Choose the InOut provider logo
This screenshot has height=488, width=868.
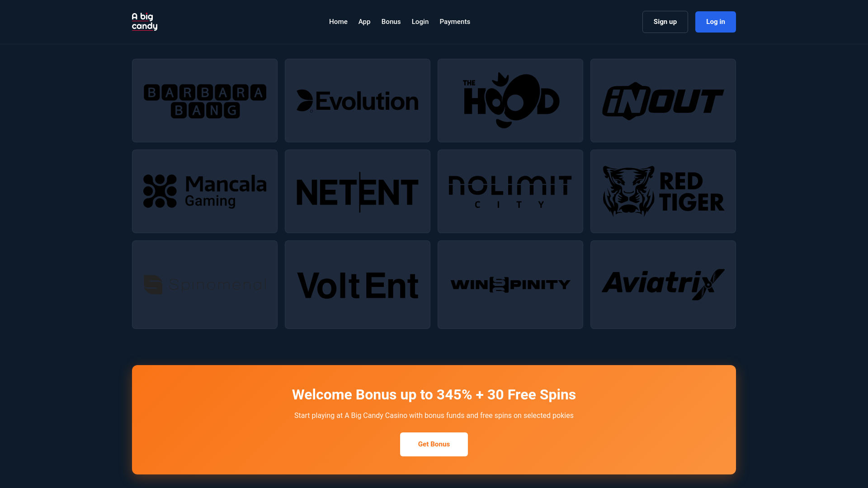(663, 100)
